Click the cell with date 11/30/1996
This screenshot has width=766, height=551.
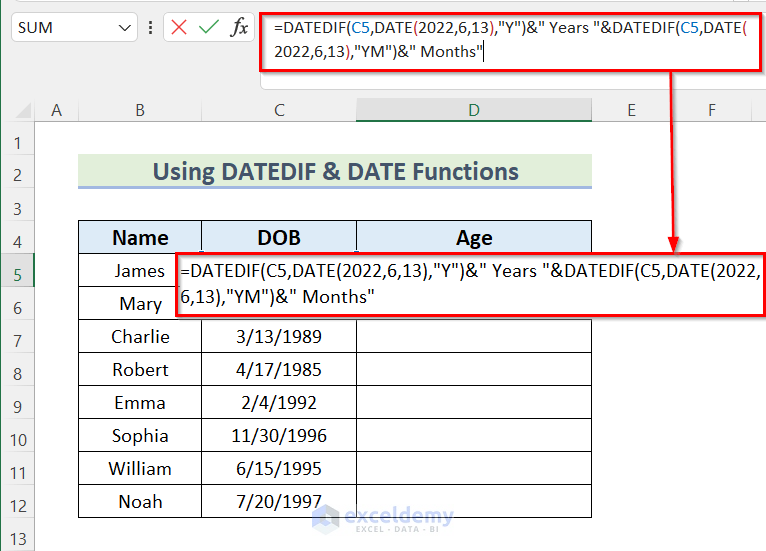click(x=279, y=436)
